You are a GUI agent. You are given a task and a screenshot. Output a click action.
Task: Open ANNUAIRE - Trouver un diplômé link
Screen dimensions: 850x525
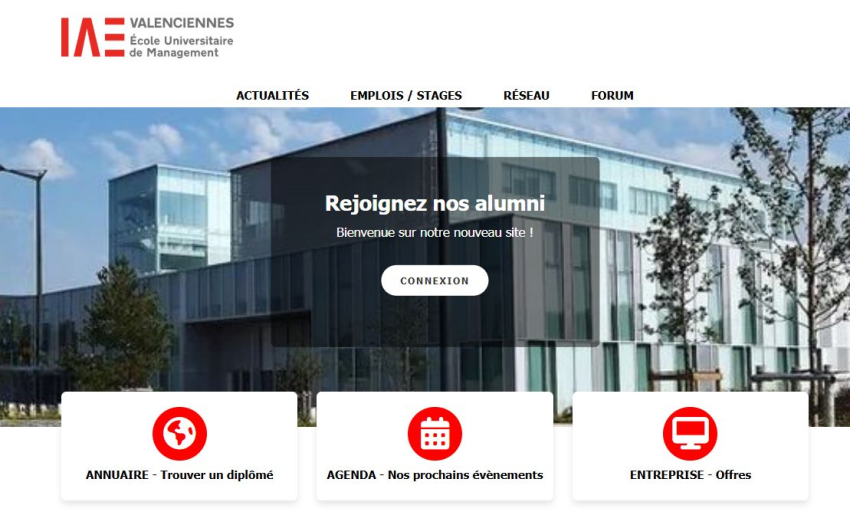pos(179,475)
